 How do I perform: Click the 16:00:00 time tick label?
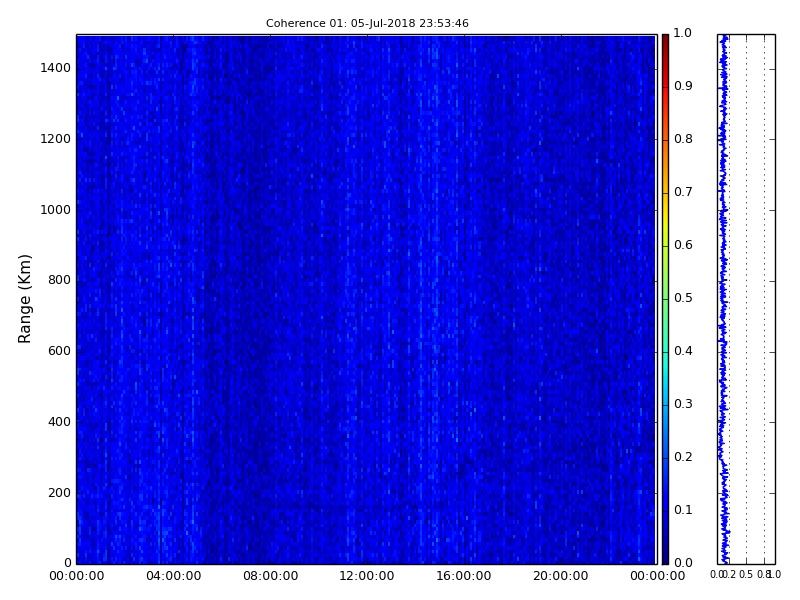coord(464,576)
